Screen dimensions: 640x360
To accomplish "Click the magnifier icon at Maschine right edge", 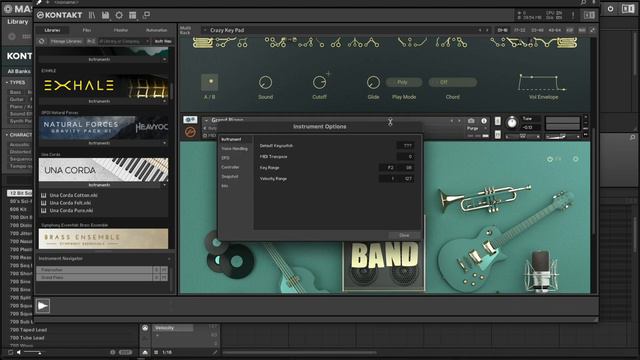I will click(x=632, y=138).
